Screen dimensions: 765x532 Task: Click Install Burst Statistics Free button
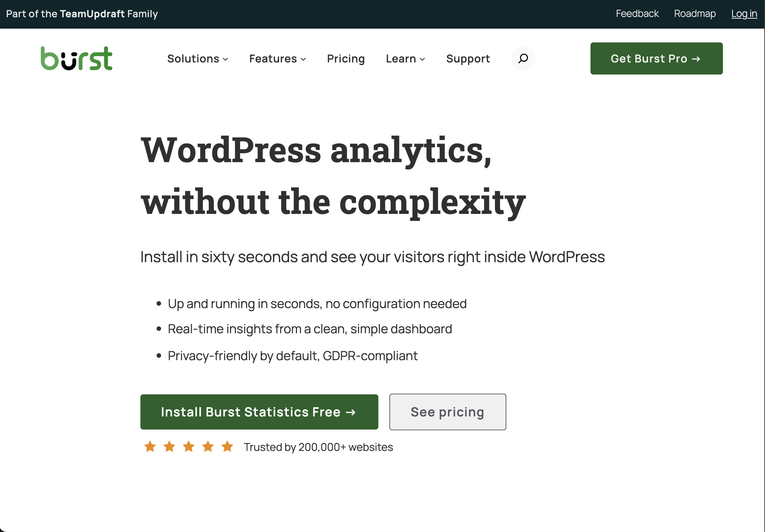point(259,412)
